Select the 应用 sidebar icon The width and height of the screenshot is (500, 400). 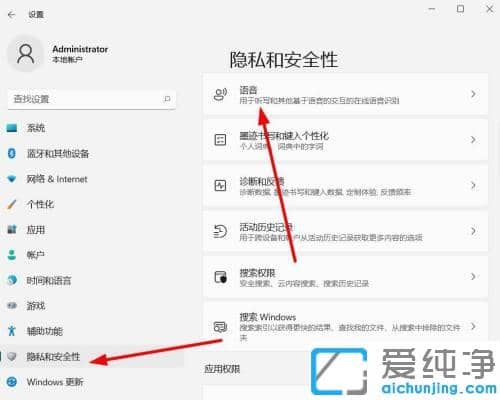12,230
